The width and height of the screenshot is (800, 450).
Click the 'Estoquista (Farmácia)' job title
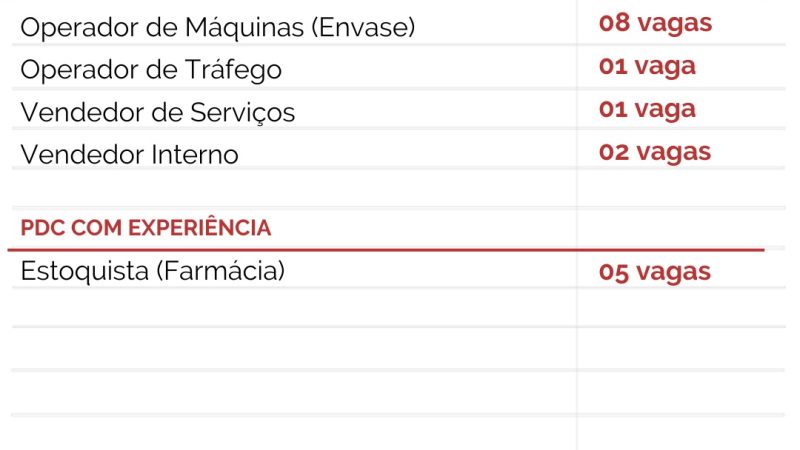click(x=153, y=270)
